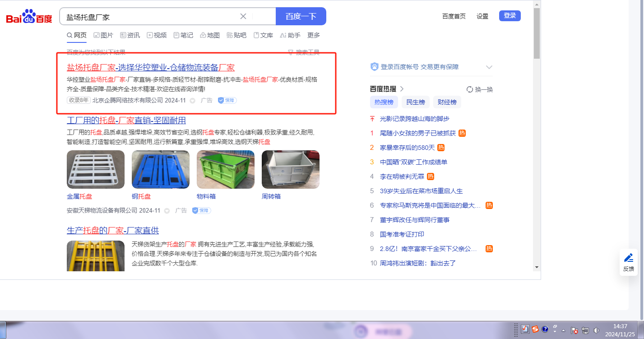Click the shield icon beside 登录百度帐号
The width and height of the screenshot is (644, 339).
(375, 67)
